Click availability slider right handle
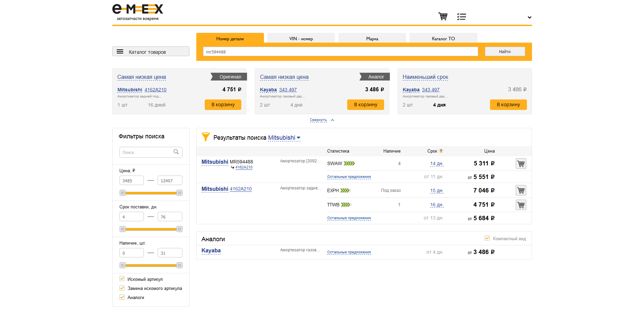 (179, 265)
